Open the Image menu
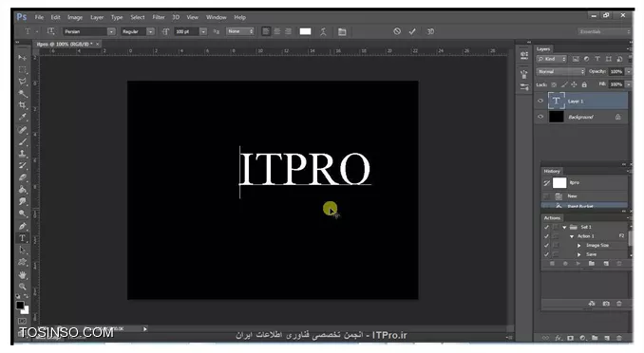 point(75,17)
